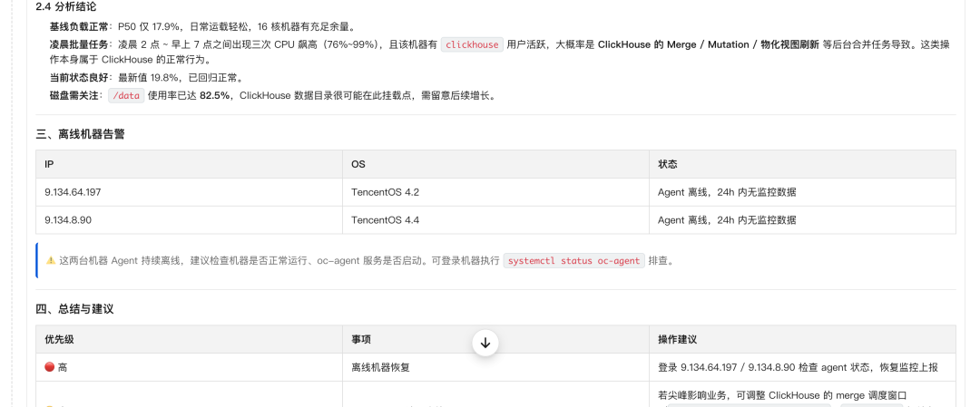Viewport: 980px width, 407px height.
Task: Click the '登录 9.134.64.197 / 9.134.8.90' suggestion cell
Action: pos(802,368)
